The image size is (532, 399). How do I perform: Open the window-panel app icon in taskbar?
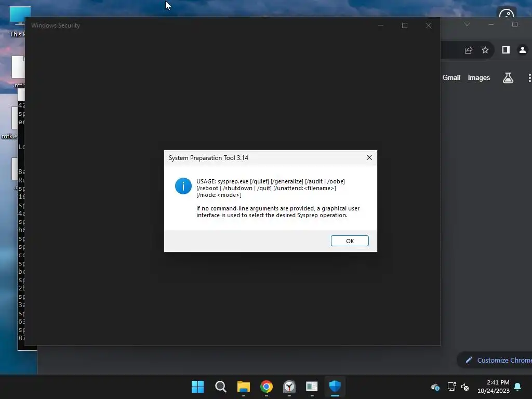[x=312, y=387]
